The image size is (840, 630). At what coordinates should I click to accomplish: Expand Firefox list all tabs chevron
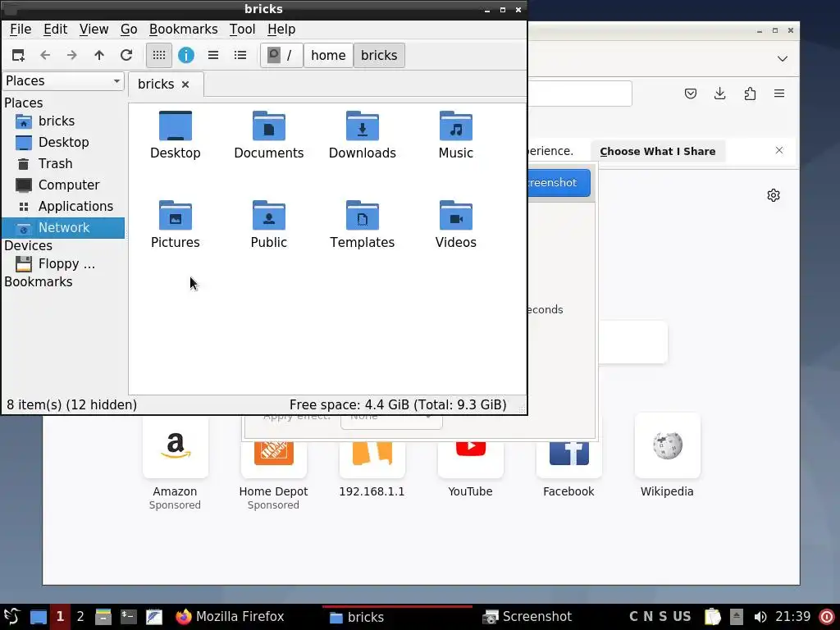click(x=783, y=59)
